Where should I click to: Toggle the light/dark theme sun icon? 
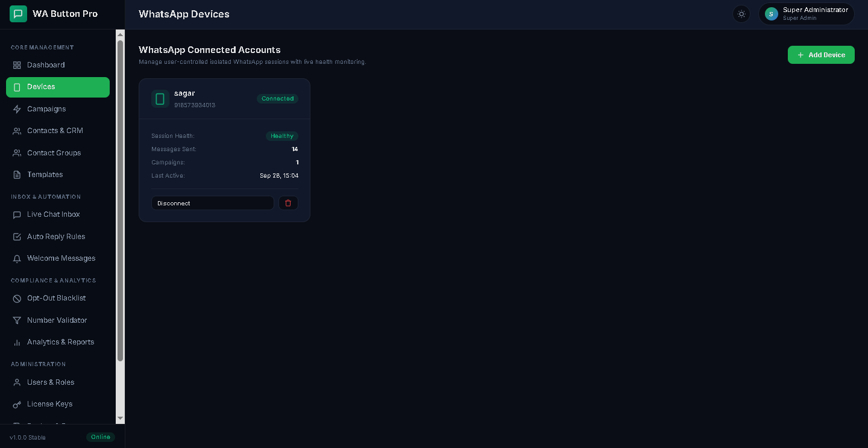(741, 14)
